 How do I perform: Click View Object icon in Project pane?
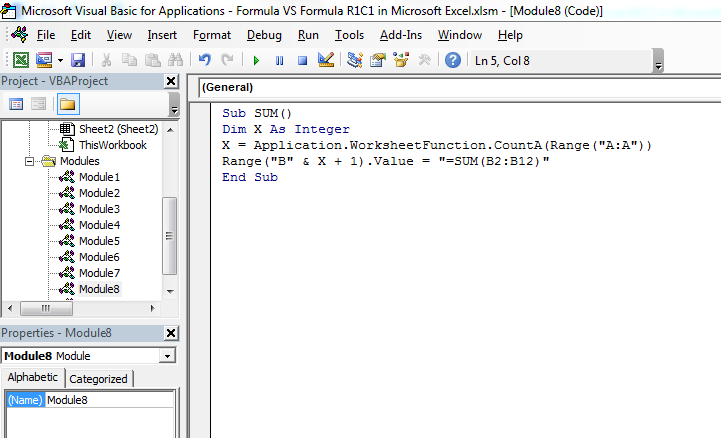coord(39,104)
